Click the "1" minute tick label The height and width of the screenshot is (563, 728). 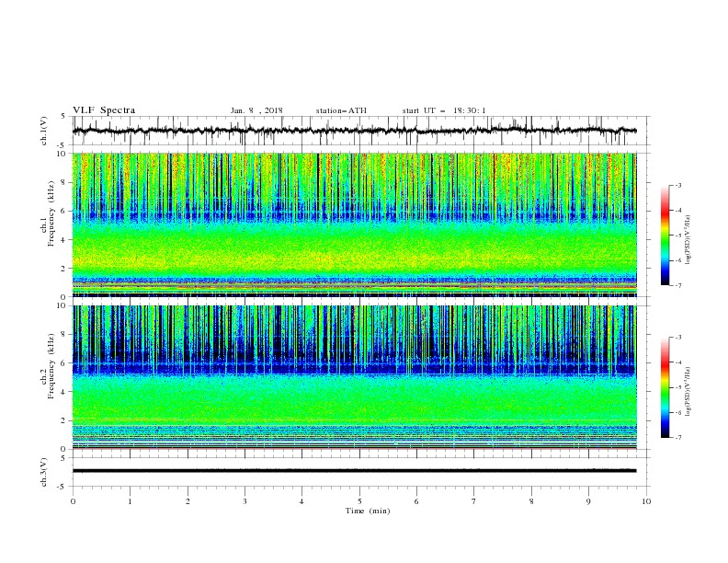pos(130,501)
